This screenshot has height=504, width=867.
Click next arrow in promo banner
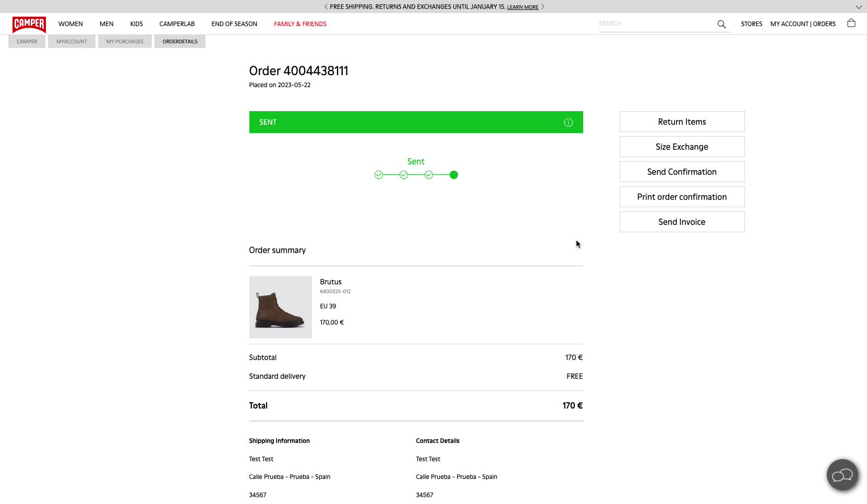pos(543,7)
